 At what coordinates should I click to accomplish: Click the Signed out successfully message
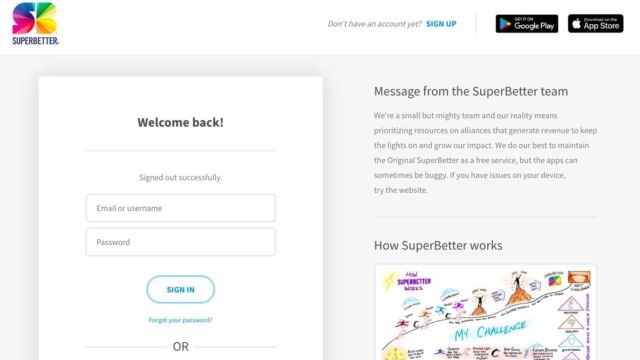pos(180,178)
